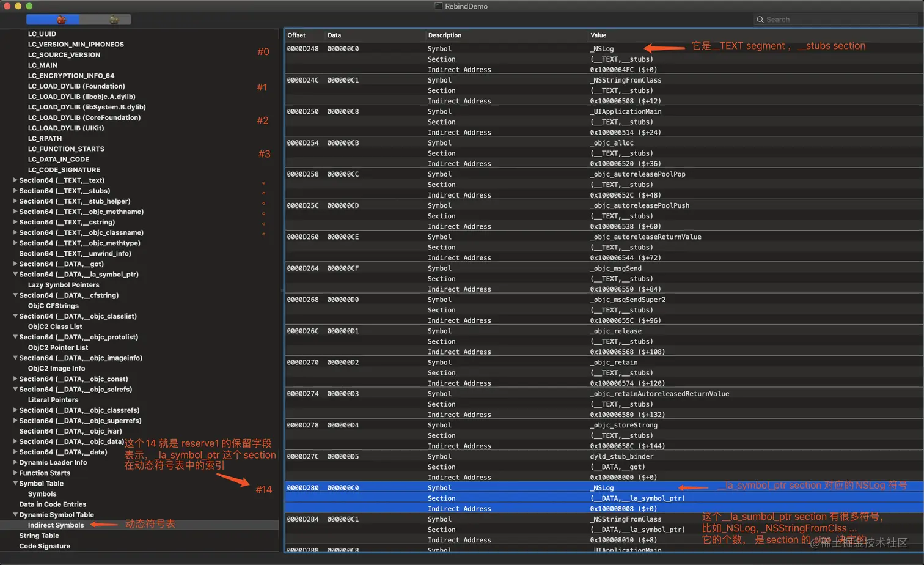
Task: Select the LC_UUID load command
Action: [42, 34]
